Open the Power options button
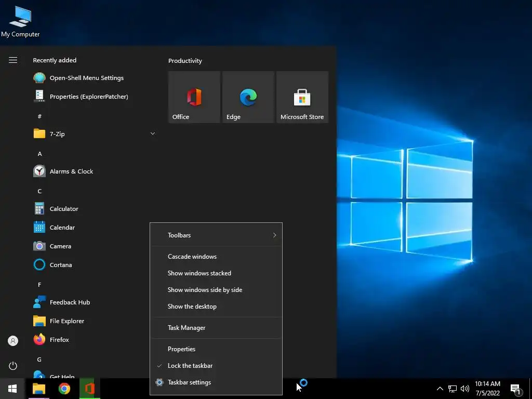Viewport: 532px width, 399px height. pos(13,366)
